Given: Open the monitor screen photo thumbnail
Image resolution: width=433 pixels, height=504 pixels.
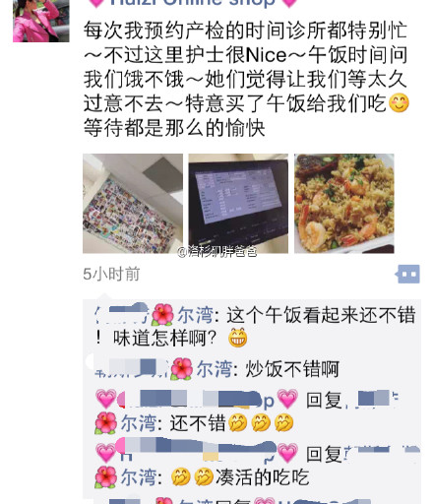Looking at the screenshot, I should [238, 204].
